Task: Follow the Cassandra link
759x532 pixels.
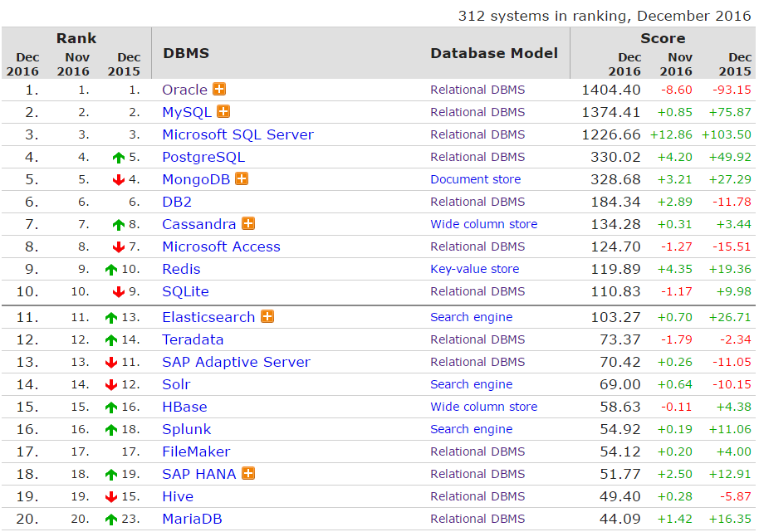Action: click(199, 224)
